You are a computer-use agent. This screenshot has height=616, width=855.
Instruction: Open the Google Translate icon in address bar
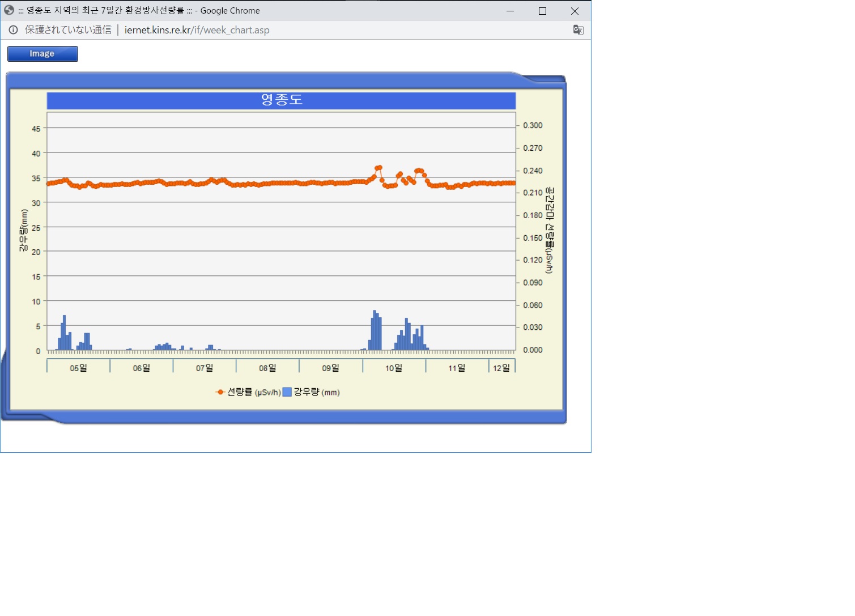tap(578, 30)
